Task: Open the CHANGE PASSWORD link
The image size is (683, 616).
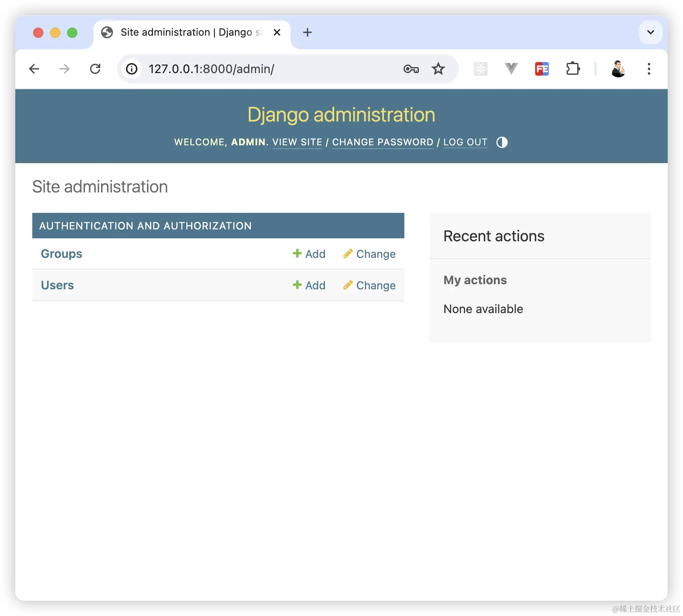Action: (x=383, y=142)
